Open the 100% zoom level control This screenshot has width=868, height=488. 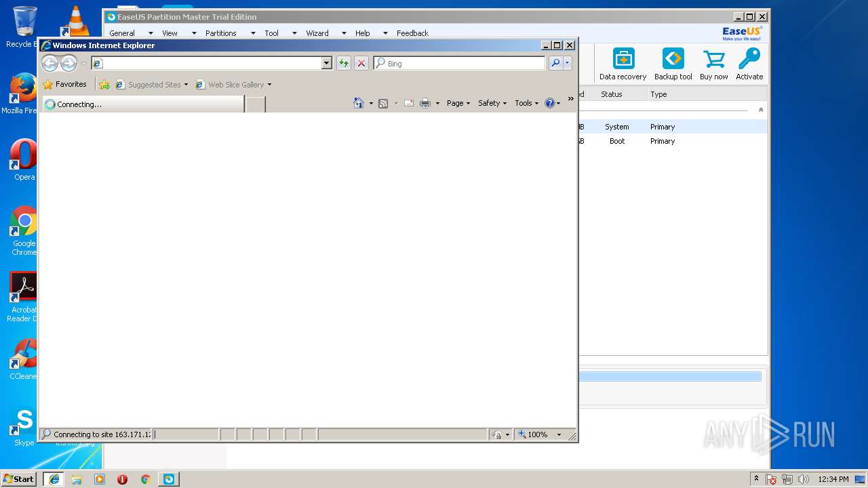coord(540,434)
